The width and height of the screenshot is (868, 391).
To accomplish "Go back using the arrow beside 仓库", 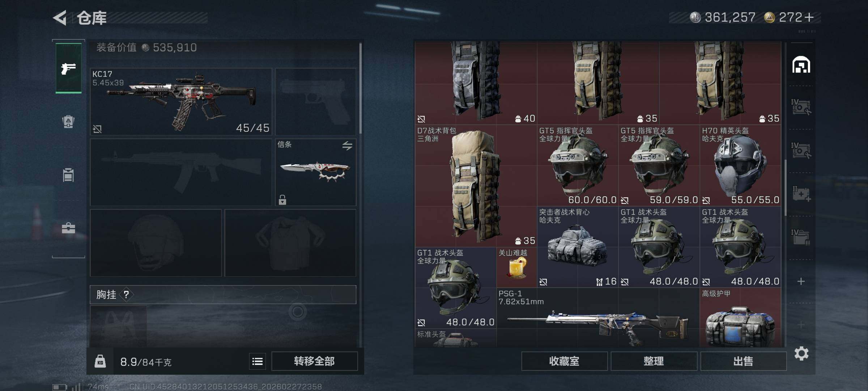I will click(60, 18).
